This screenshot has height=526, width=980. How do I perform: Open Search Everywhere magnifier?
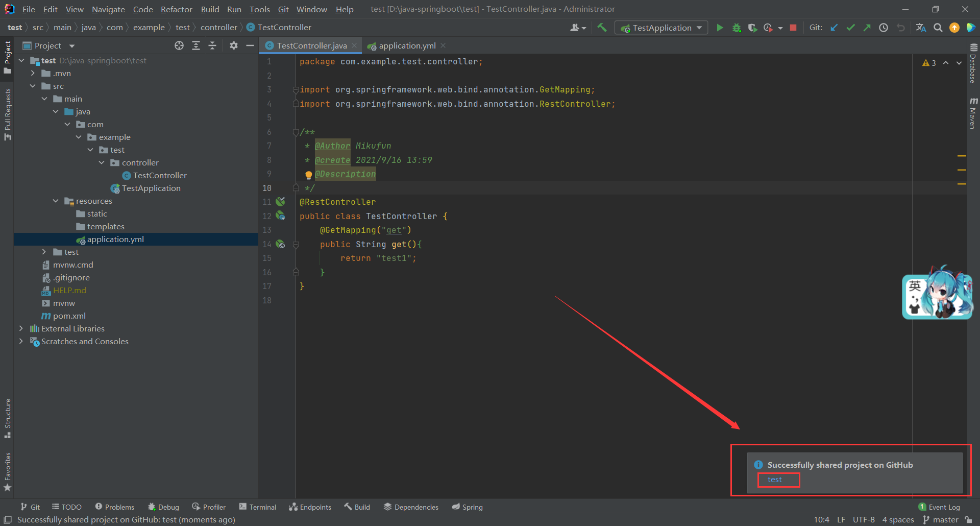click(938, 28)
